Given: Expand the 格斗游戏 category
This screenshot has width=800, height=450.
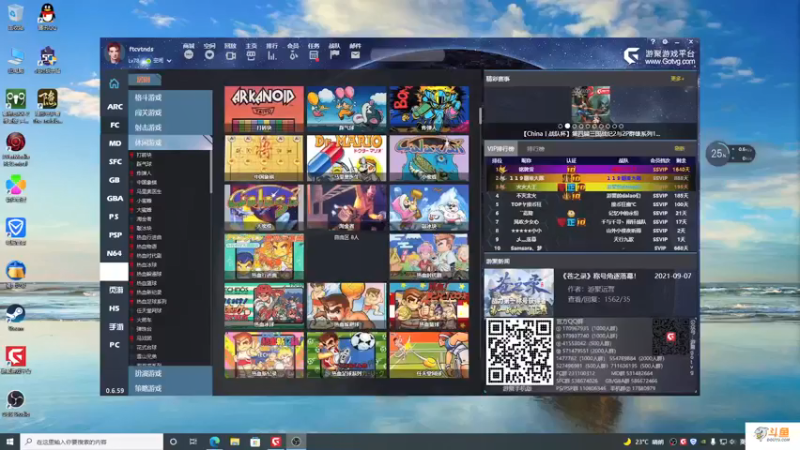Looking at the screenshot, I should (x=170, y=97).
